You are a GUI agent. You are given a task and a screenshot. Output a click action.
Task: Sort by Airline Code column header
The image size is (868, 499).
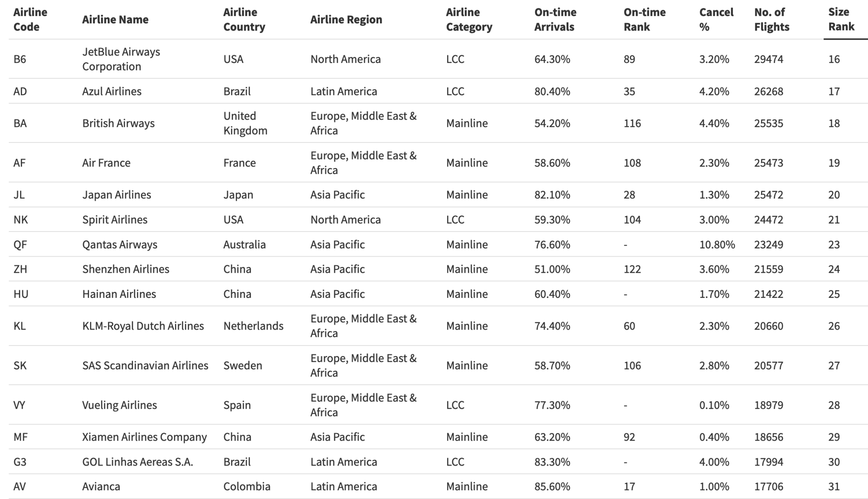click(30, 19)
